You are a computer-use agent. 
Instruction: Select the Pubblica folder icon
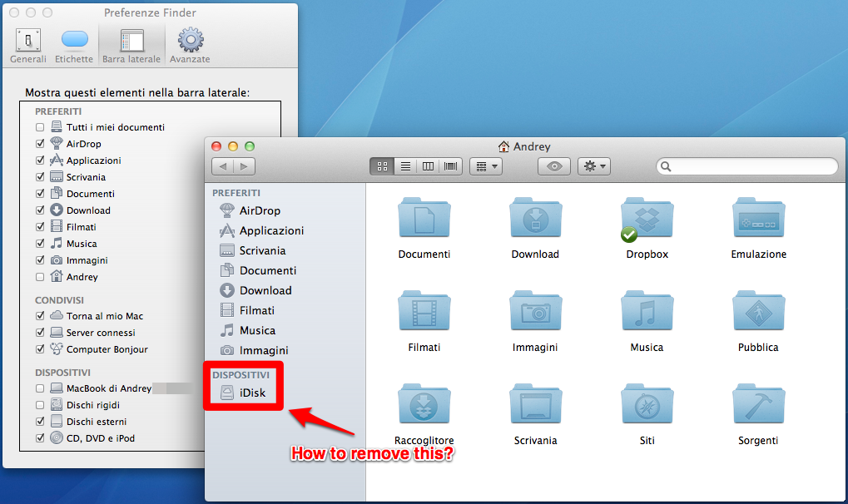758,311
